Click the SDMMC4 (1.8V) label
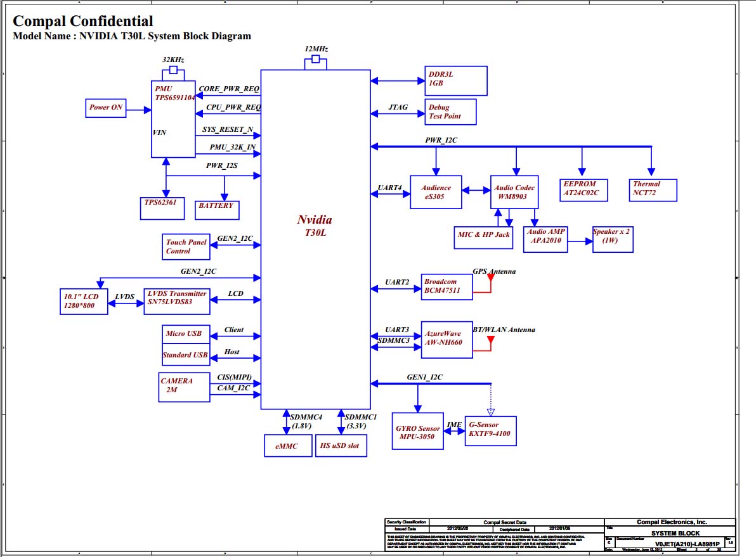Viewport: 756px width, 557px height. tap(306, 421)
